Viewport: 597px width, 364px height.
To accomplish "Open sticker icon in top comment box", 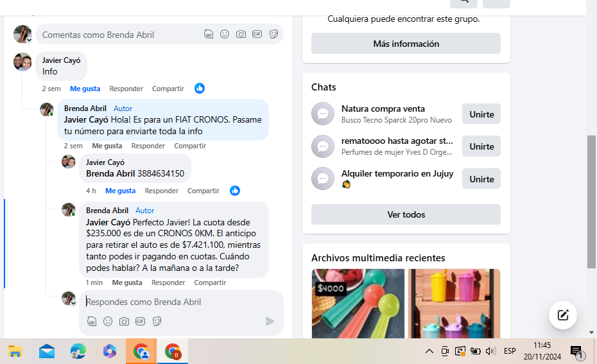I will pyautogui.click(x=273, y=34).
